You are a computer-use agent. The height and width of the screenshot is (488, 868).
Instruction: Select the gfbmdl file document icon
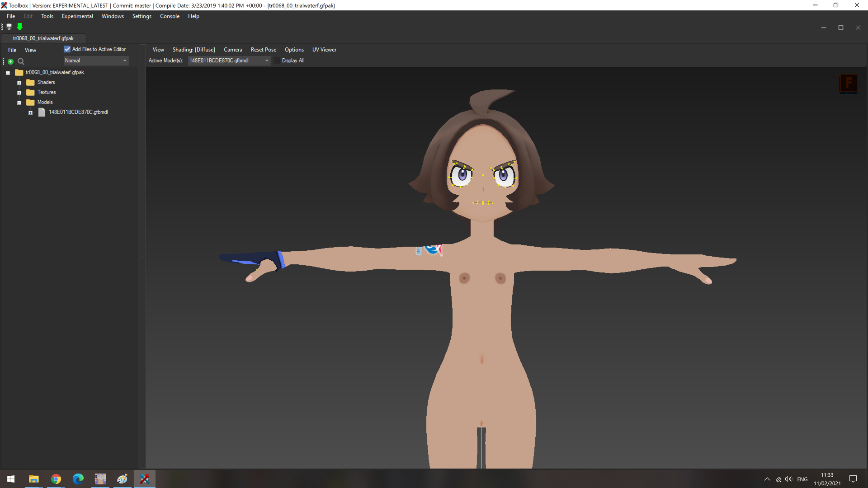coord(42,112)
